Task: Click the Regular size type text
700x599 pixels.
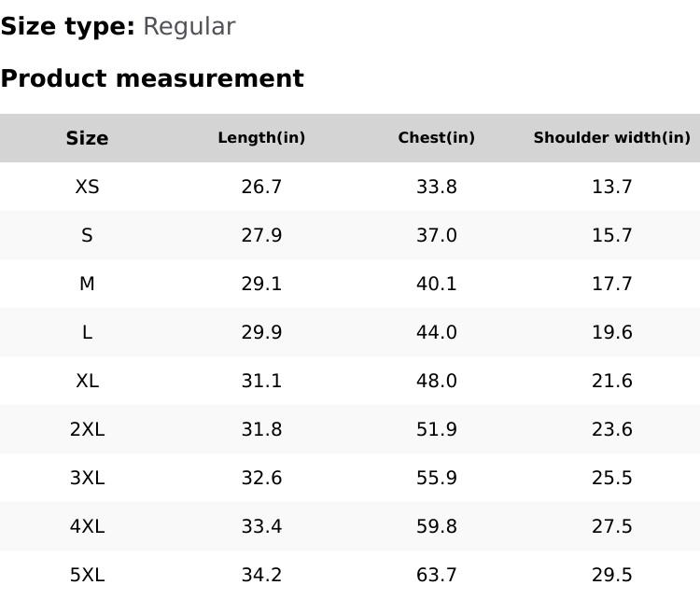Action: [189, 26]
